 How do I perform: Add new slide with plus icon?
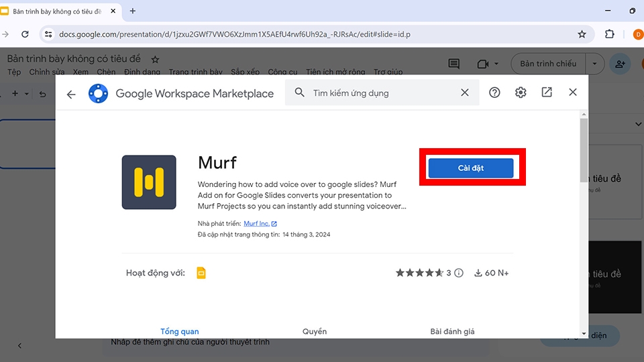(15, 94)
